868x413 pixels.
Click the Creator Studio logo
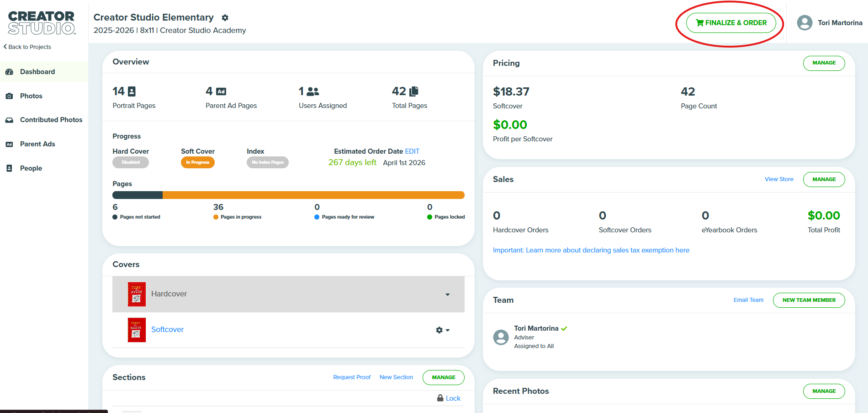click(42, 23)
